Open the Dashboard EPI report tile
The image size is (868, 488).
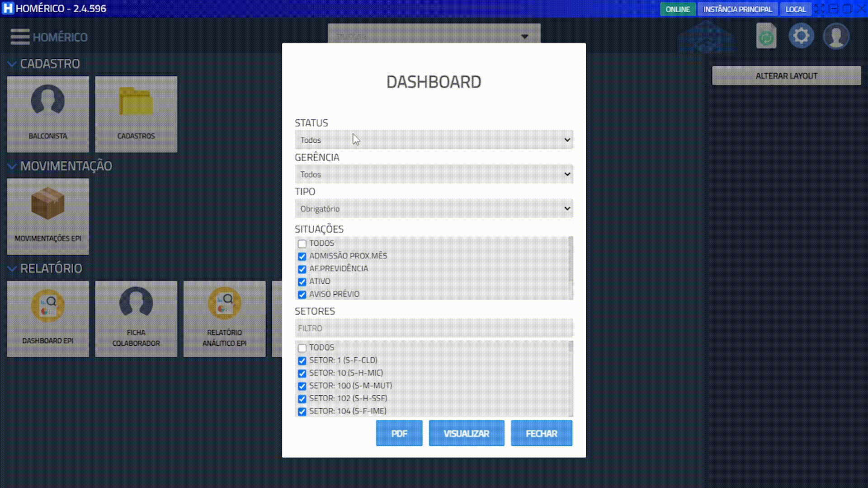[x=47, y=319]
